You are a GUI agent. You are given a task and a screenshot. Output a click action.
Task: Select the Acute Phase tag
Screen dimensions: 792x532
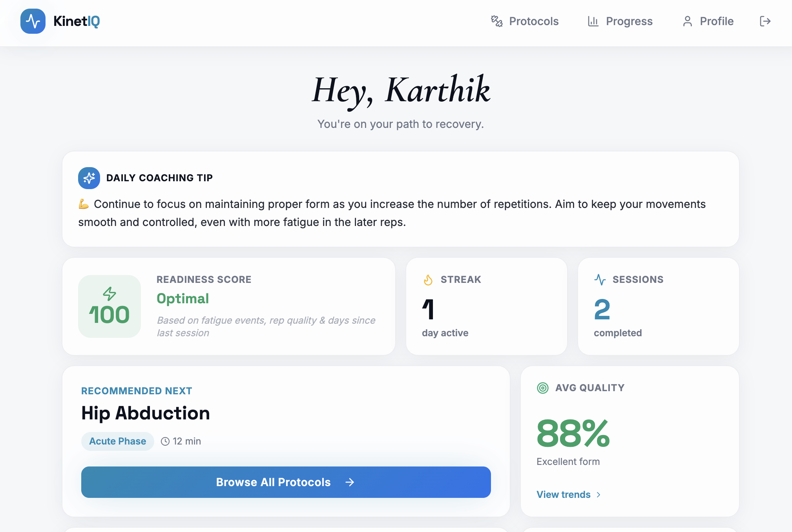(x=117, y=441)
